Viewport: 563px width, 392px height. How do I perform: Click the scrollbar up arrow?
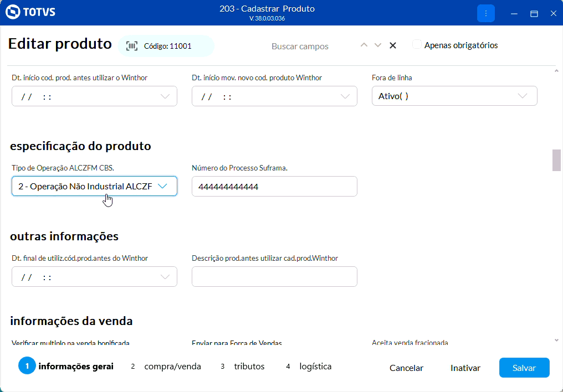point(556,71)
